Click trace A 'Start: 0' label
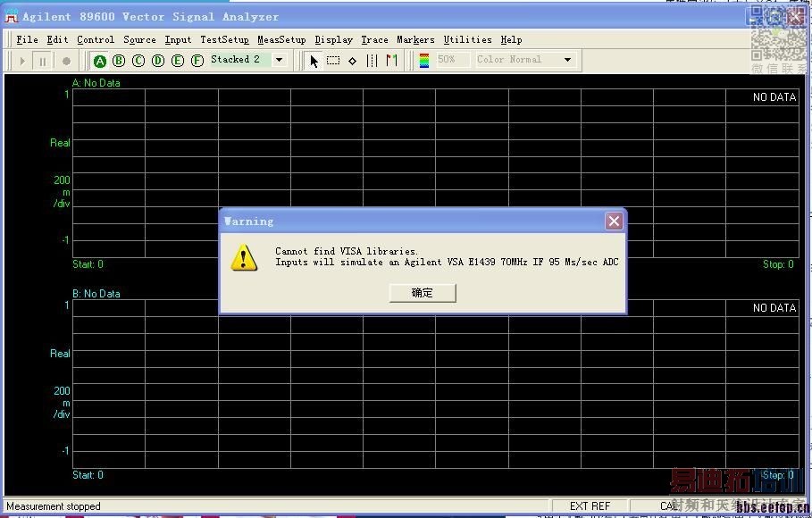Viewport: 812px width, 518px height. [88, 264]
